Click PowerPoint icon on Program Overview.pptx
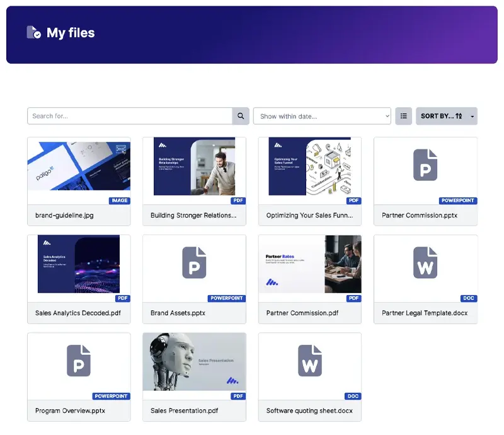 [x=79, y=361]
